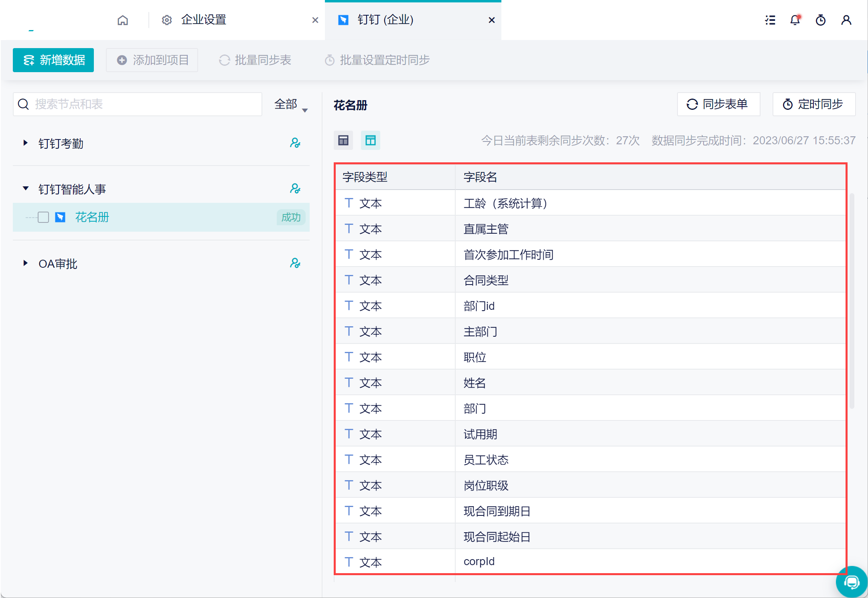Expand the 钉钉考勤 tree node

coord(25,143)
